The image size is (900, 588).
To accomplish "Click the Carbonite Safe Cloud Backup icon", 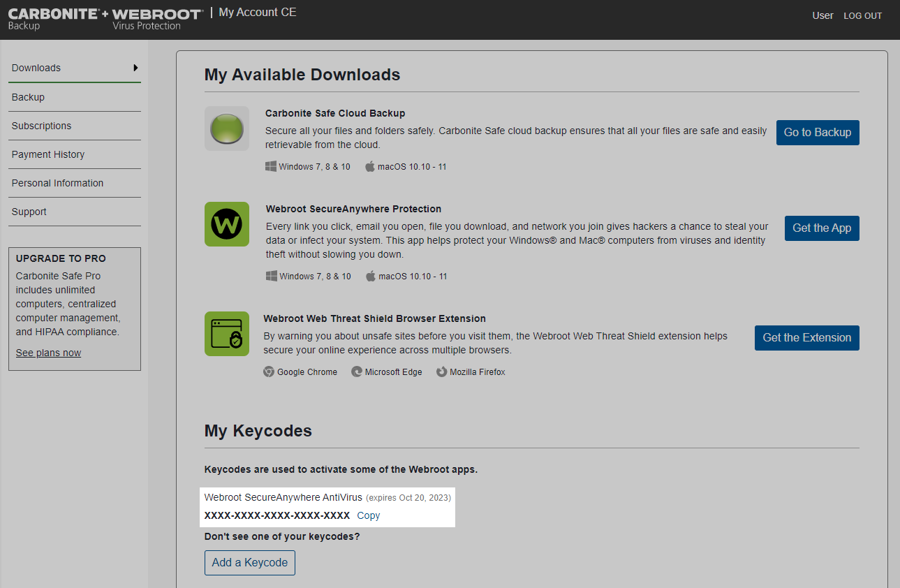I will click(226, 128).
